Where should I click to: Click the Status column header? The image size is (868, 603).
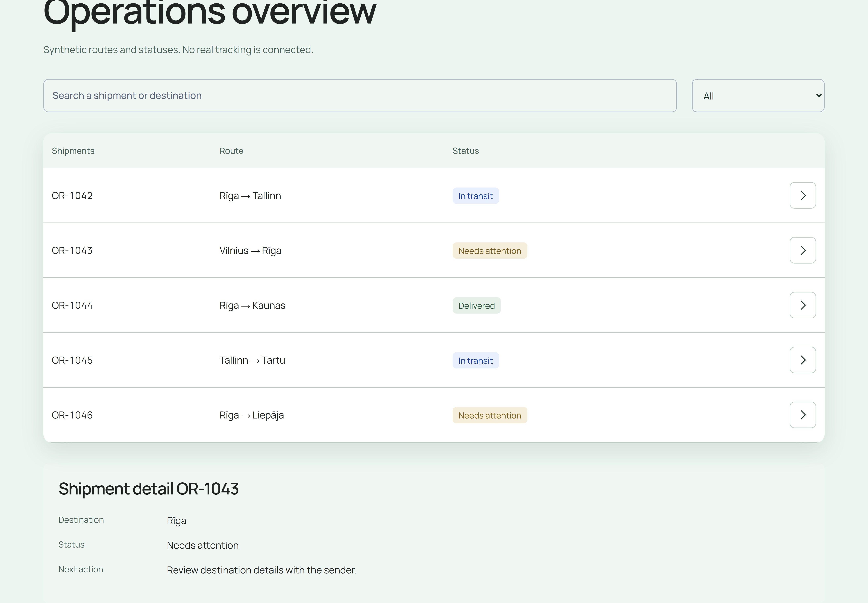(465, 151)
